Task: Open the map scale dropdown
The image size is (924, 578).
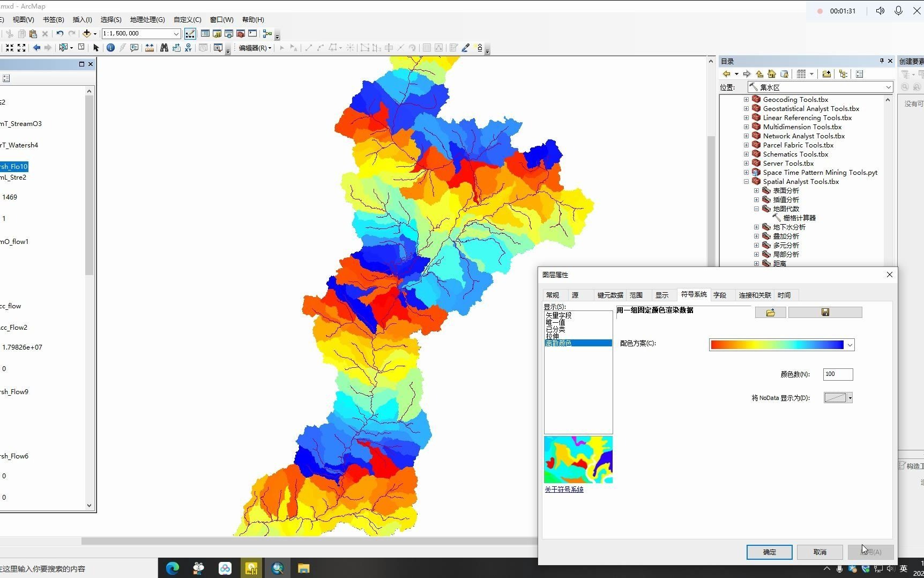Action: tap(177, 33)
